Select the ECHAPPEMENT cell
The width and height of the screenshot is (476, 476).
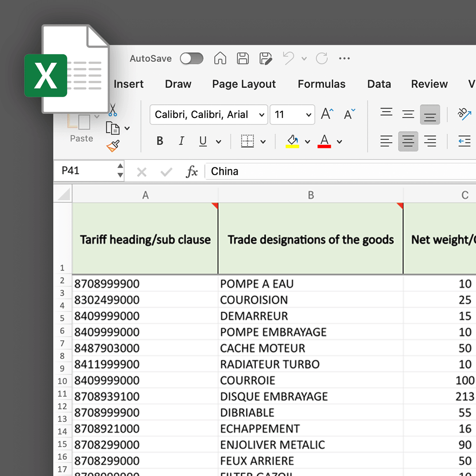click(x=311, y=428)
